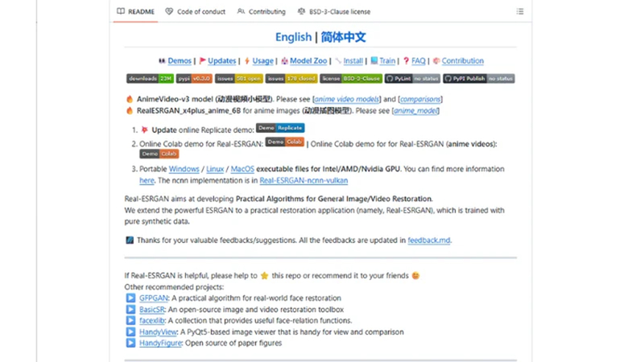The height and width of the screenshot is (362, 644).
Task: Open the Train link
Action: click(x=387, y=61)
